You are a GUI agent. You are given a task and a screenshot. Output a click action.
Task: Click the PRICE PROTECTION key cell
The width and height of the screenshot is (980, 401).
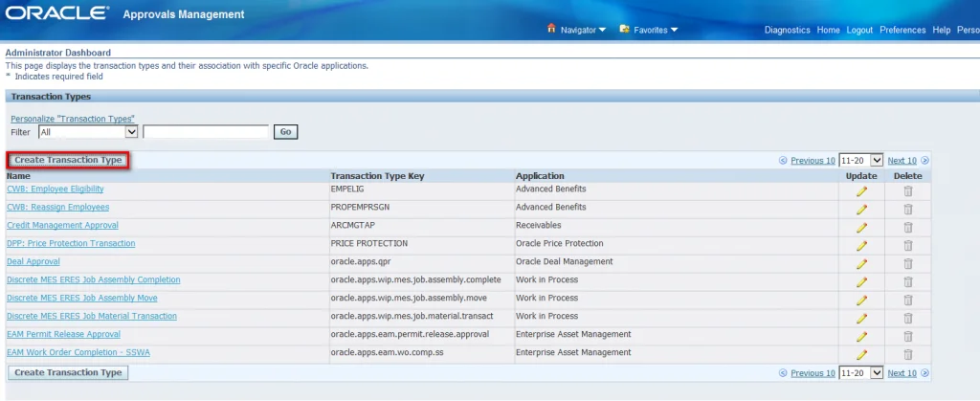coord(369,243)
